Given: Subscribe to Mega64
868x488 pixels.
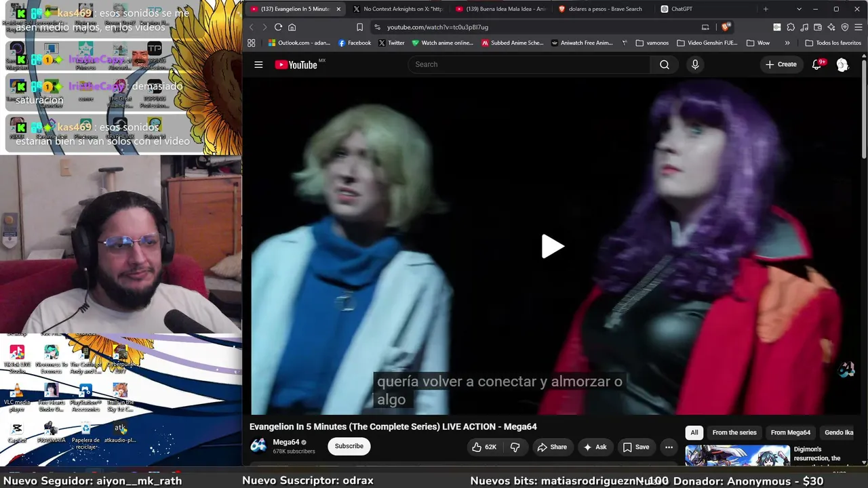Looking at the screenshot, I should [349, 446].
